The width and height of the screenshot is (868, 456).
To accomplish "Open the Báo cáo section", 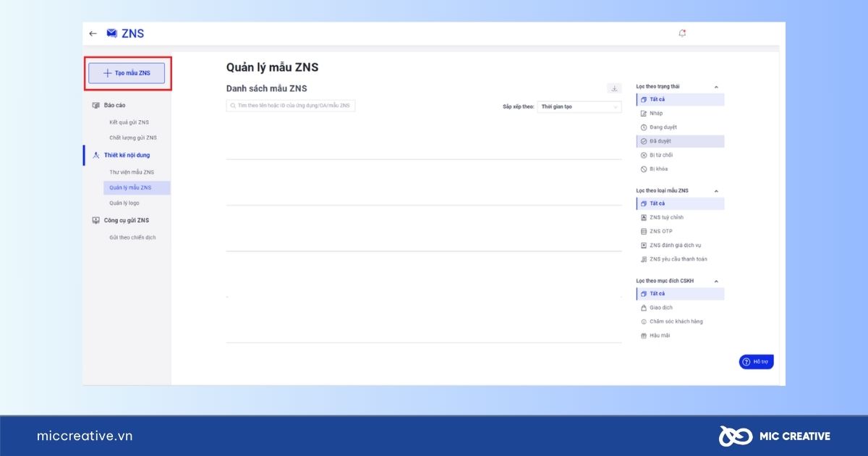I will 114,105.
